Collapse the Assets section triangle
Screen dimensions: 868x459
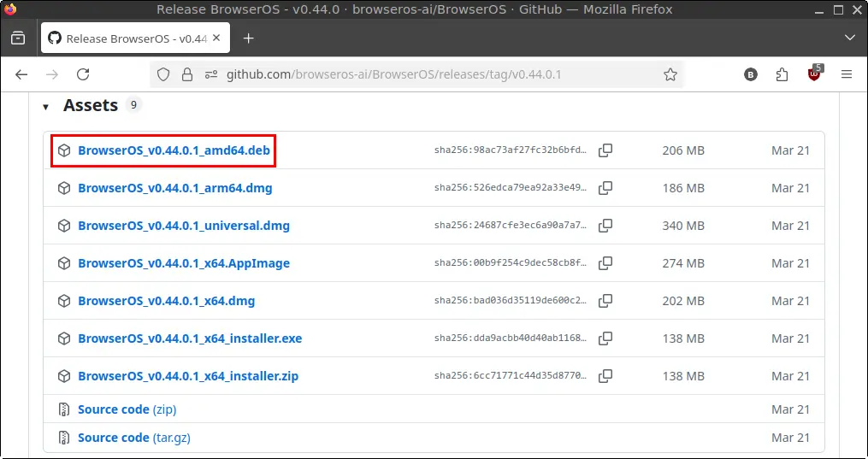[x=45, y=107]
